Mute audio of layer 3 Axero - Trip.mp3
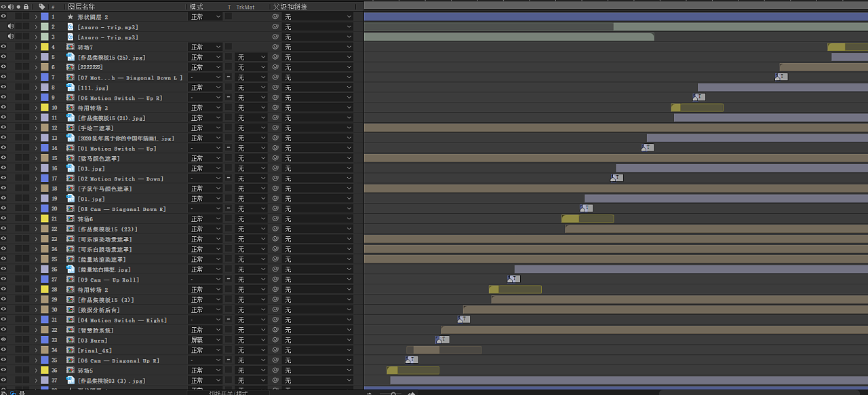868x395 pixels. pos(11,37)
